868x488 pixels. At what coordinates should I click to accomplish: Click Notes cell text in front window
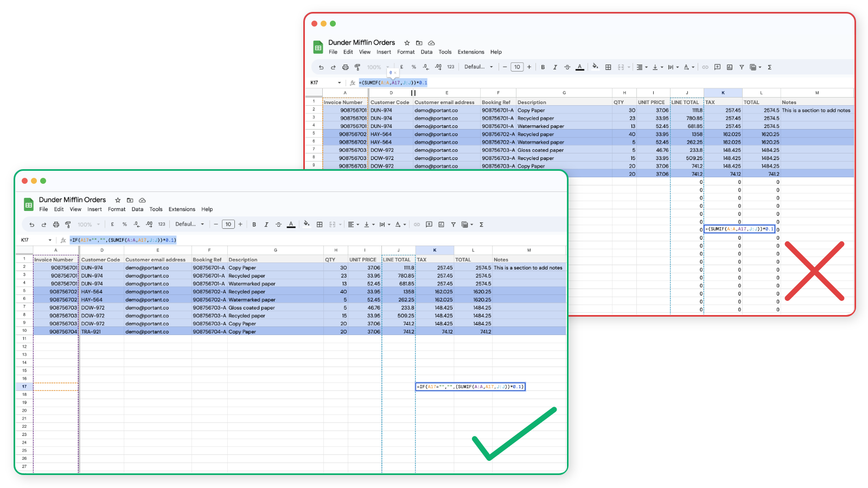[x=528, y=268]
